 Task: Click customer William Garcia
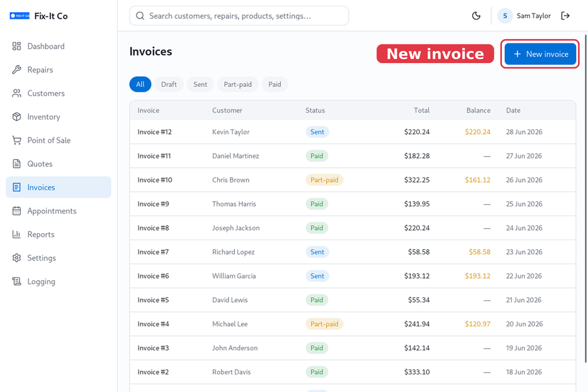point(234,276)
